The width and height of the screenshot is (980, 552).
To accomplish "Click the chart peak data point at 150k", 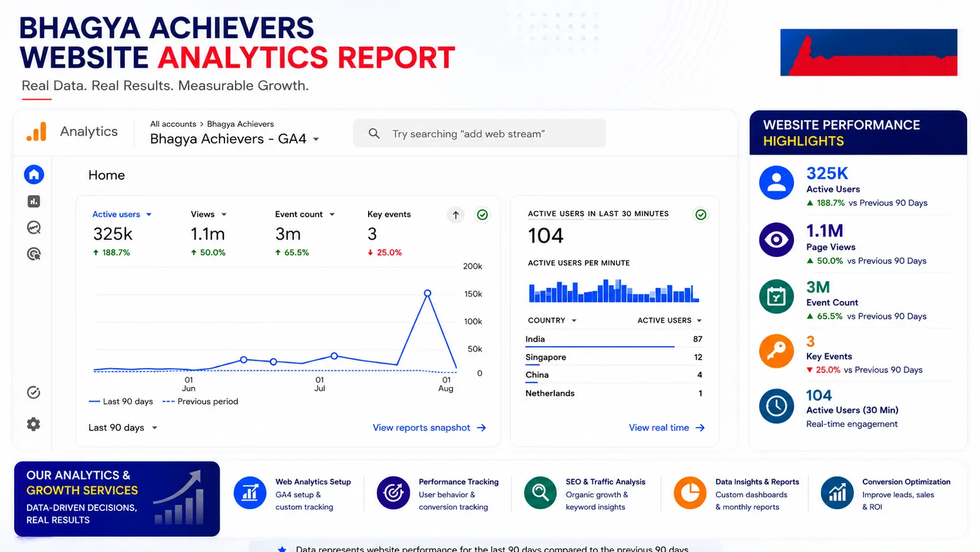I will pyautogui.click(x=427, y=293).
